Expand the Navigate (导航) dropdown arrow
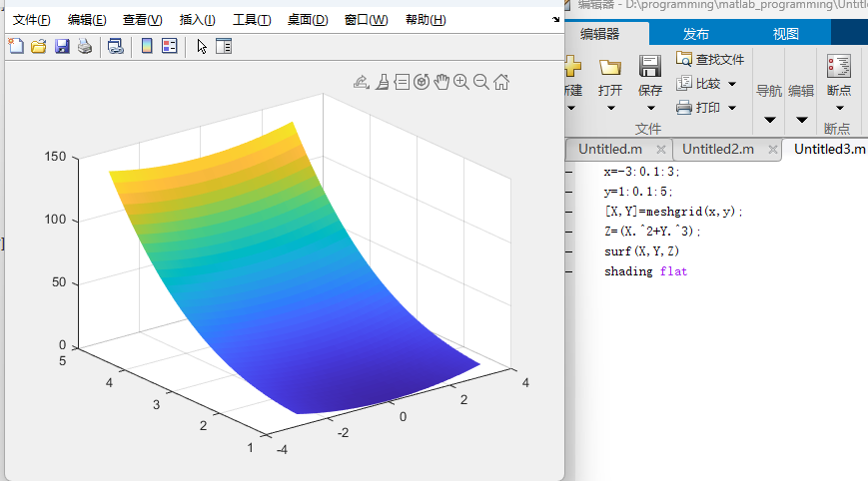Screen dimensions: 868x481 point(769,120)
